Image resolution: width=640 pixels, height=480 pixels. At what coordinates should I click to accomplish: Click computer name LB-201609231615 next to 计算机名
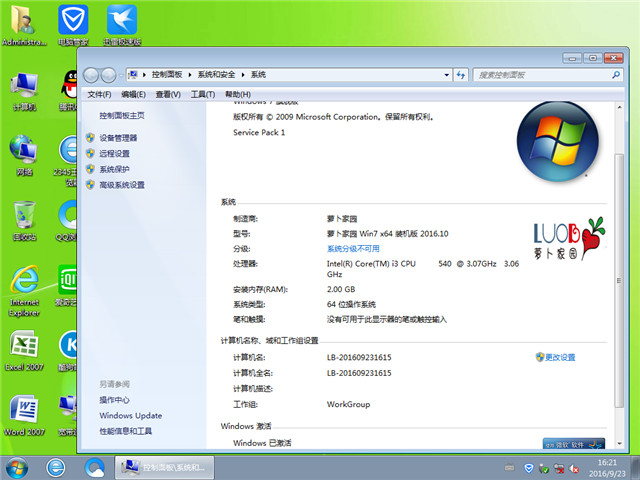(x=359, y=358)
